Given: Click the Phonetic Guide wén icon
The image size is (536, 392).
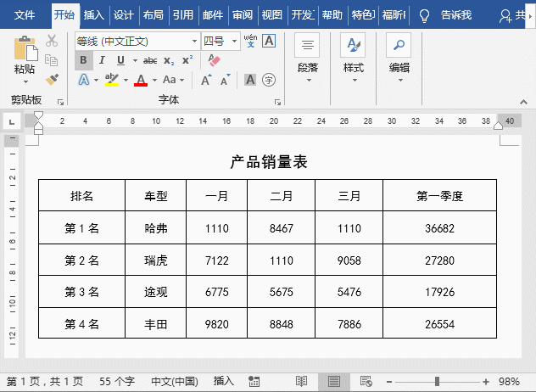Looking at the screenshot, I should [x=250, y=41].
